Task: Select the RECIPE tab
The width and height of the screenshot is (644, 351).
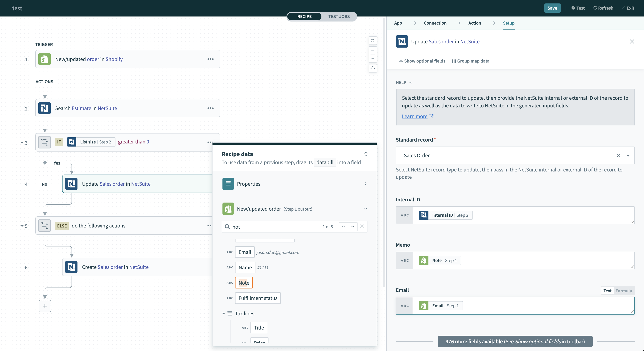Action: (304, 16)
